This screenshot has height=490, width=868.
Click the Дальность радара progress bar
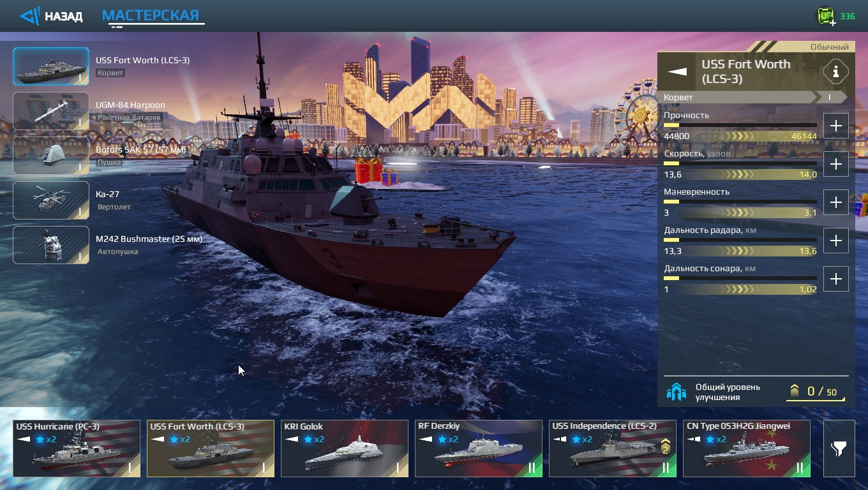740,240
